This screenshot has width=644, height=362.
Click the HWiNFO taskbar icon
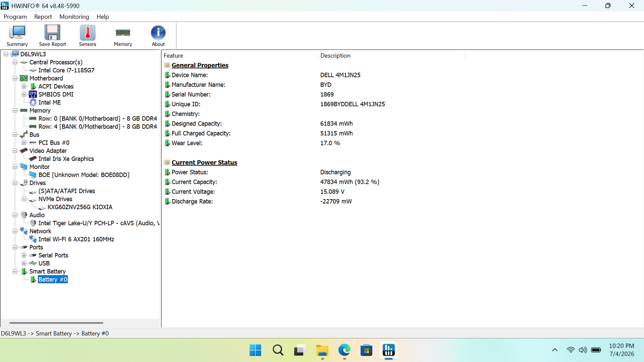click(388, 350)
